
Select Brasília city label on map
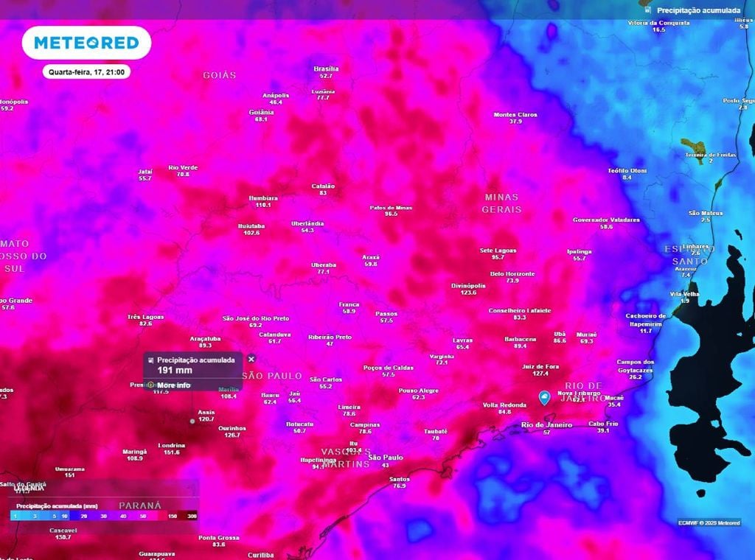click(x=326, y=68)
